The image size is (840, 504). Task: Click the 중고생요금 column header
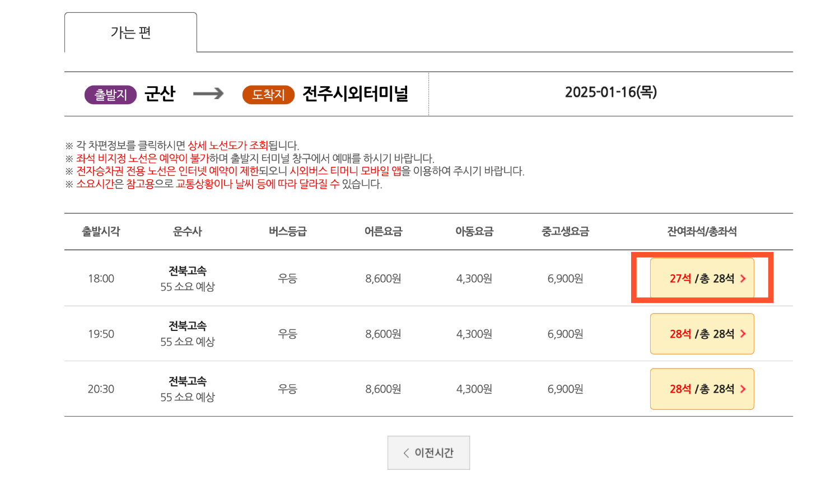pos(566,231)
